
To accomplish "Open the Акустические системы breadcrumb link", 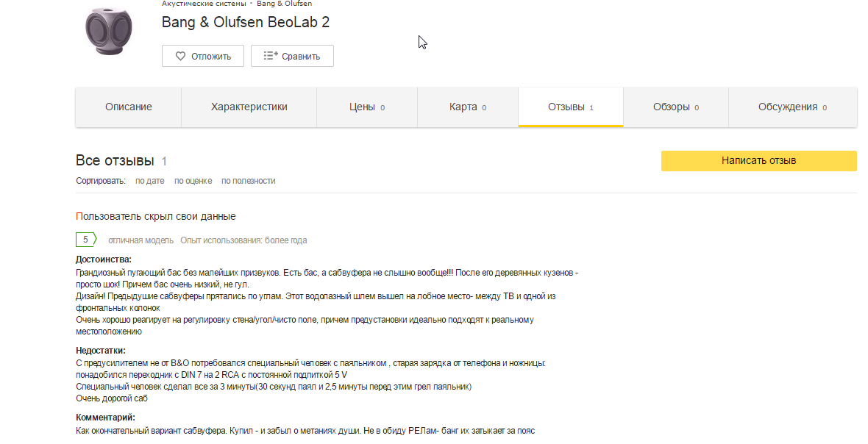I will pyautogui.click(x=204, y=4).
